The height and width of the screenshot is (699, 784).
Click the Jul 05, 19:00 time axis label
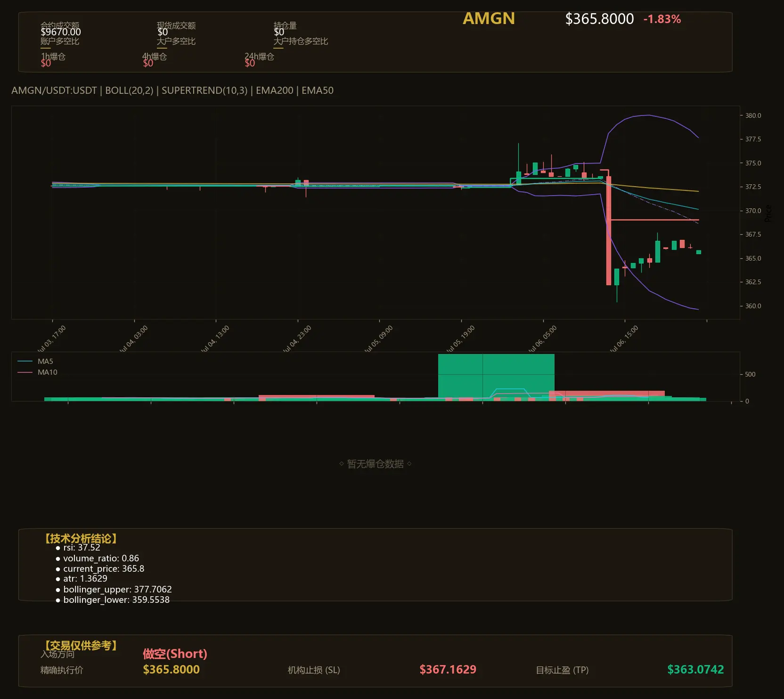[x=461, y=339]
